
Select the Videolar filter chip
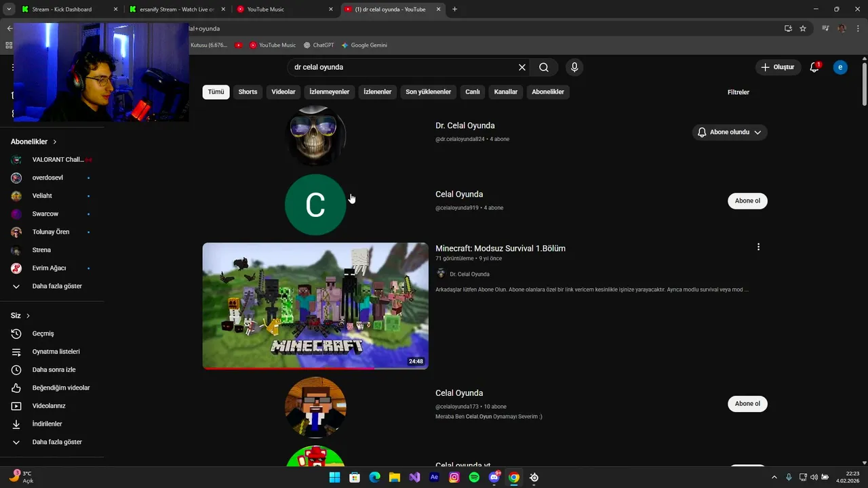click(283, 92)
